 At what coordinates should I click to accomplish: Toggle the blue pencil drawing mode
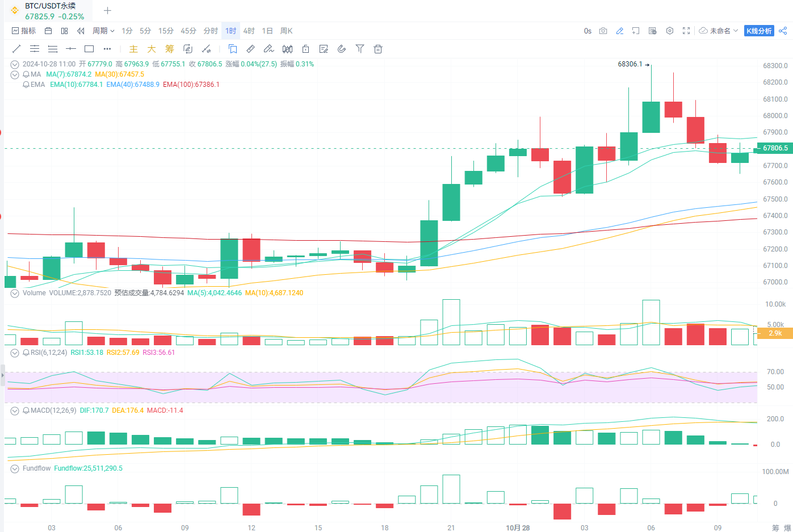pos(620,31)
